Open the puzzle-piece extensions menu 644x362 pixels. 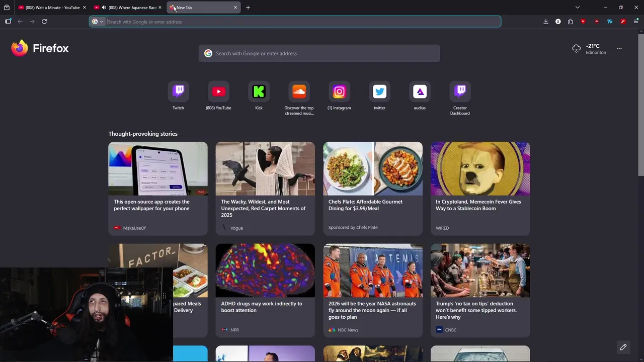click(570, 22)
